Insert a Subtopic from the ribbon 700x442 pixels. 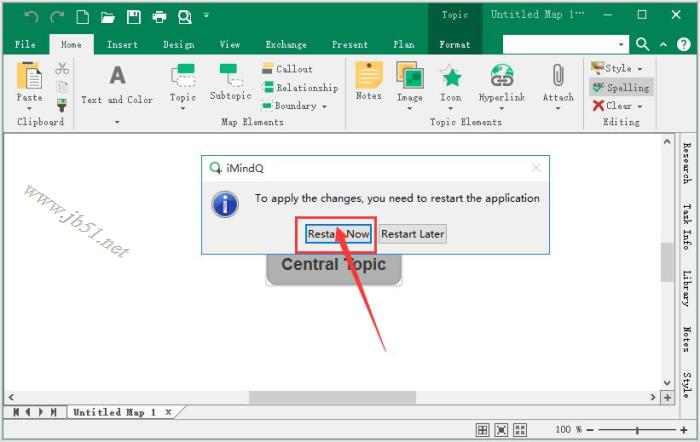230,82
